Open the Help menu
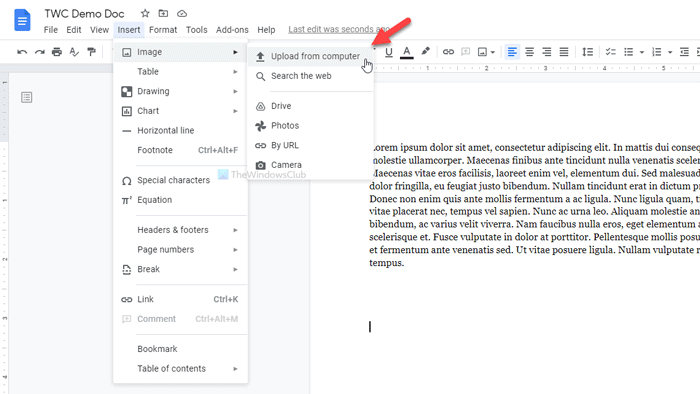The height and width of the screenshot is (394, 700). pos(266,30)
